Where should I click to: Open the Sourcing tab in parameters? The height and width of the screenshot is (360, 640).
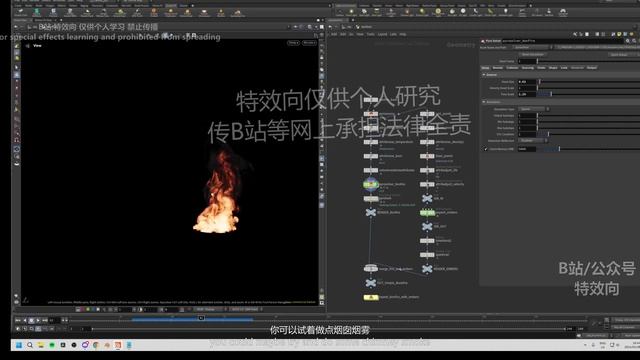coord(528,68)
